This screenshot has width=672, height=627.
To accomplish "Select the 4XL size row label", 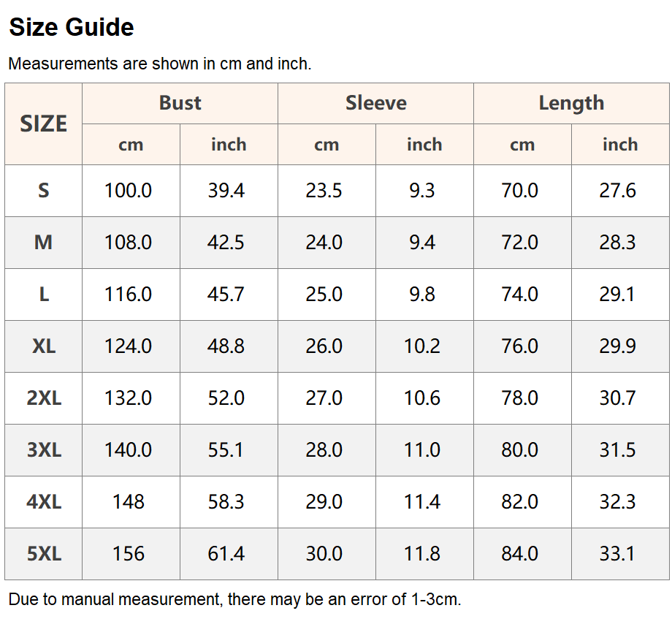I will (43, 502).
